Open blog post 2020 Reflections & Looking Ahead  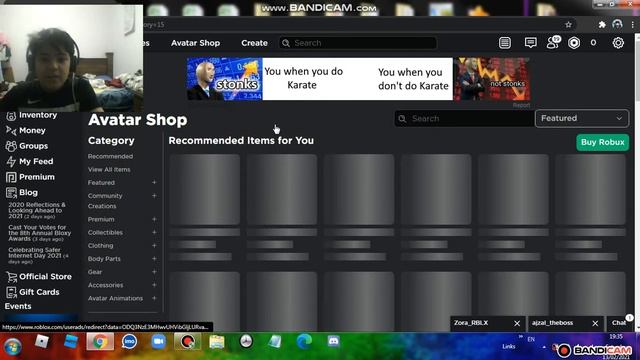point(37,211)
